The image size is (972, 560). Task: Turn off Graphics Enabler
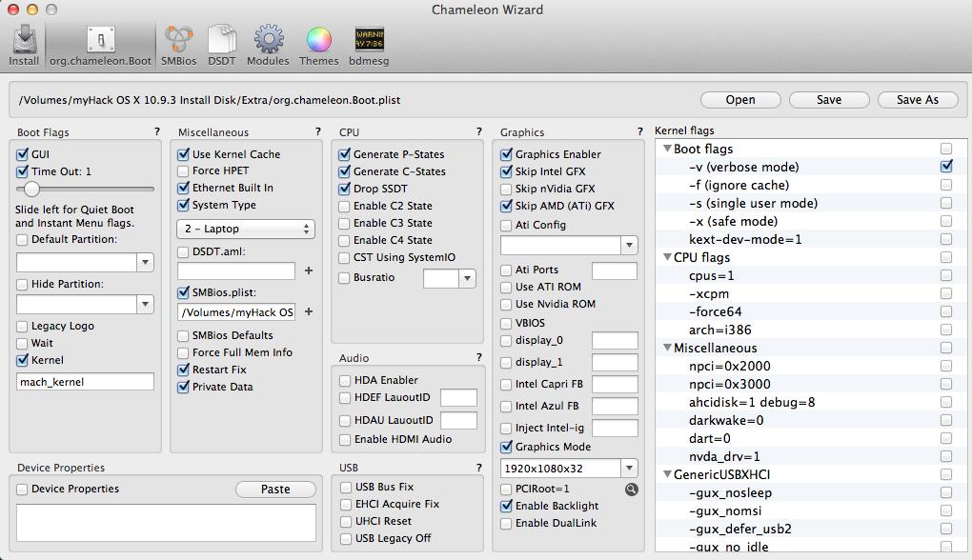[506, 154]
